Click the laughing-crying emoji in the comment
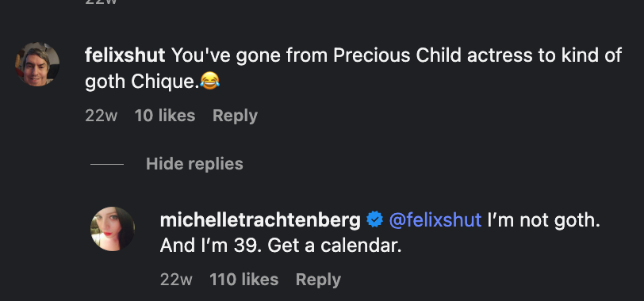Screen dimensions: 644x301 [210, 80]
